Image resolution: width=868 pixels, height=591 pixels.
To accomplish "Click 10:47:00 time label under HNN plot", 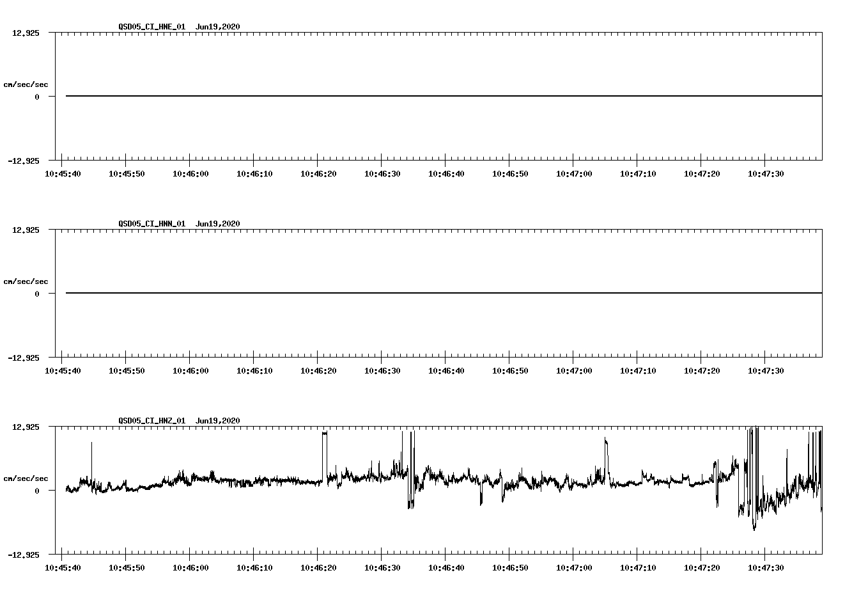I will pyautogui.click(x=574, y=371).
